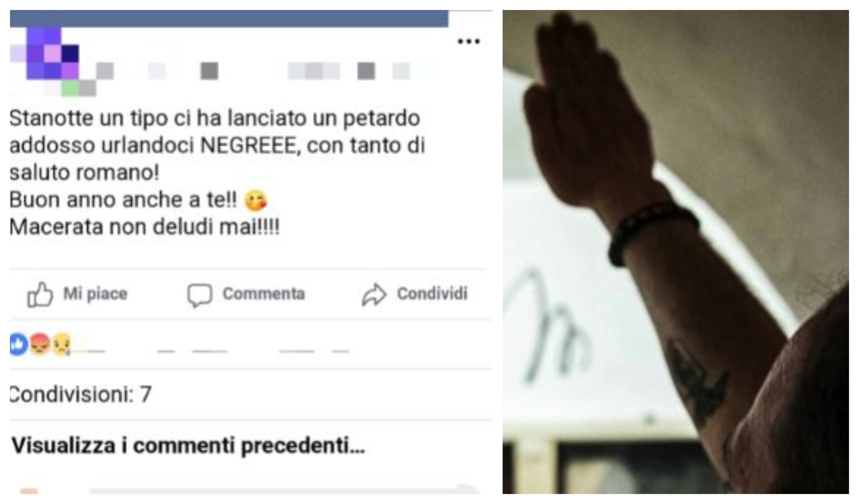Expand Visualizza i commenti precedenti
This screenshot has height=504, width=859.
[189, 445]
